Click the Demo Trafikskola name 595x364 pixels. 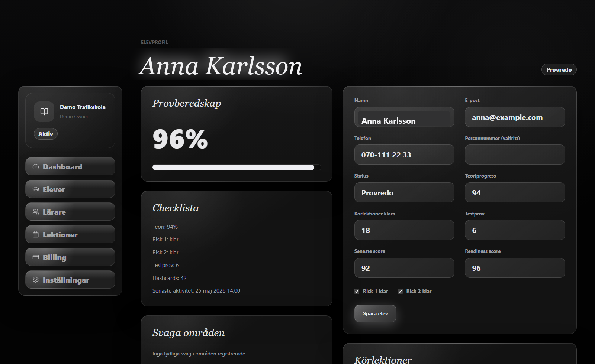(83, 107)
